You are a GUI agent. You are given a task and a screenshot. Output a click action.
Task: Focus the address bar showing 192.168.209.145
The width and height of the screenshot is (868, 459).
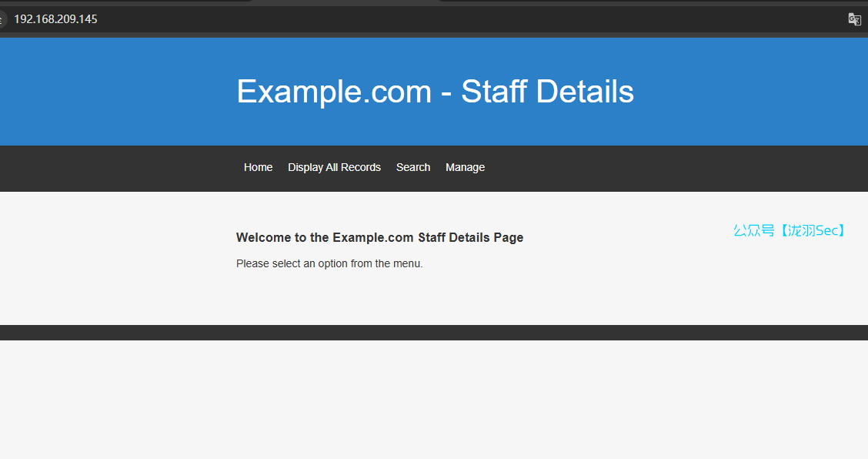[55, 19]
